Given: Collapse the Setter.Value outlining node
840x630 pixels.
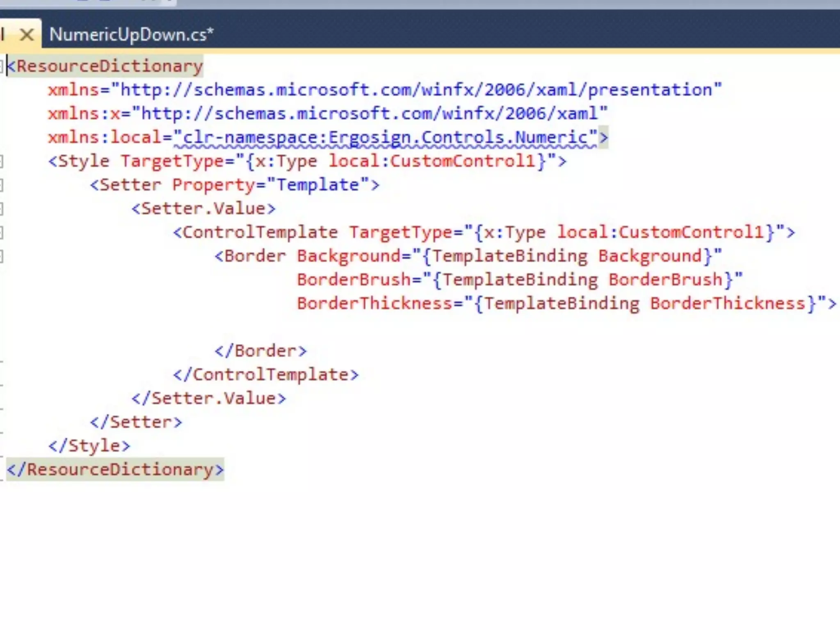Looking at the screenshot, I should (1, 209).
